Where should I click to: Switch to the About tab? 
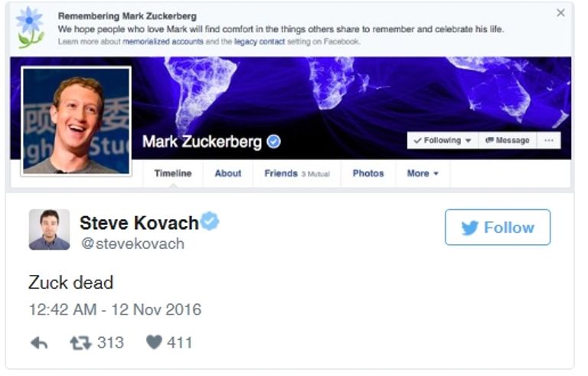point(227,174)
